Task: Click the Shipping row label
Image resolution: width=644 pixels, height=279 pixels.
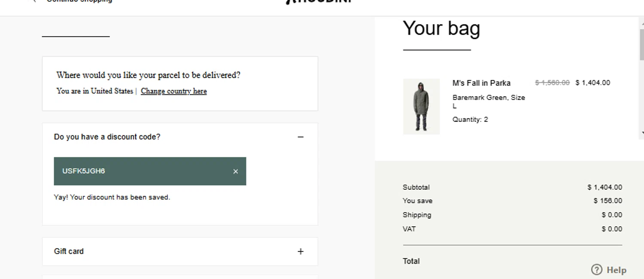Action: click(x=417, y=215)
